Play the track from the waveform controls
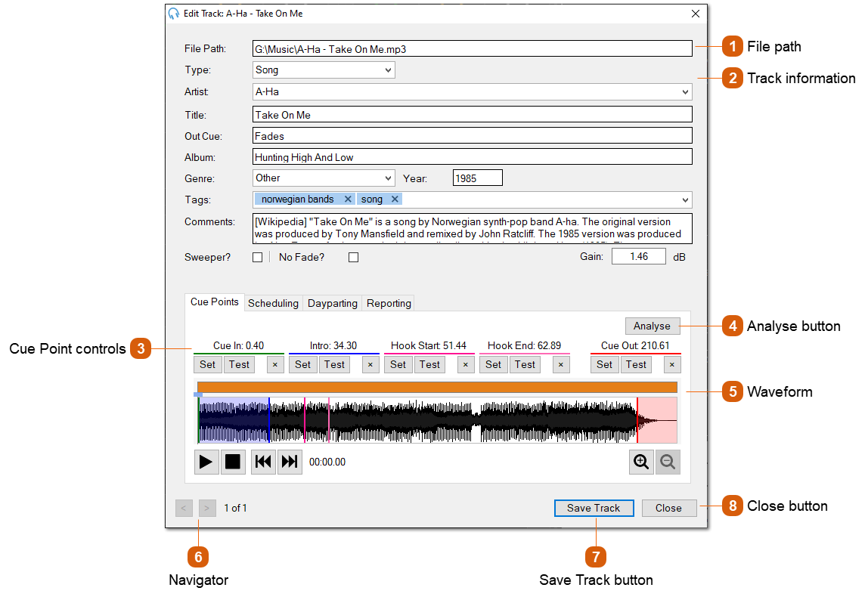Screen dimensions: 868x600 (206, 462)
